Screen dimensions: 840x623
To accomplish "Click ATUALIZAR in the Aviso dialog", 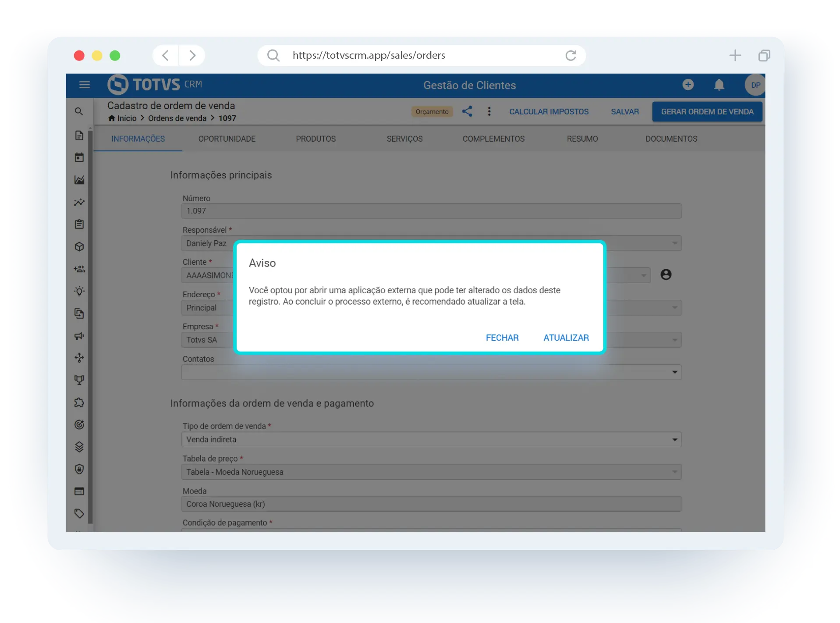I will tap(566, 338).
